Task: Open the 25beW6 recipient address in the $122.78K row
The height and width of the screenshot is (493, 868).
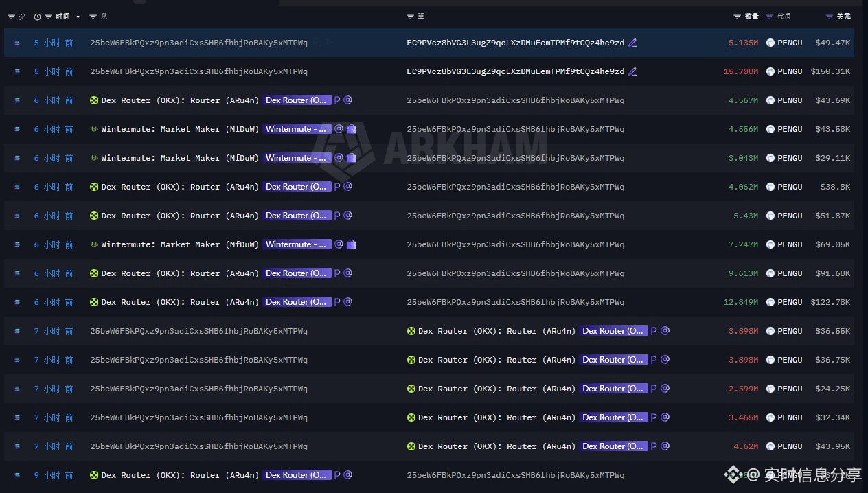Action: click(x=516, y=302)
